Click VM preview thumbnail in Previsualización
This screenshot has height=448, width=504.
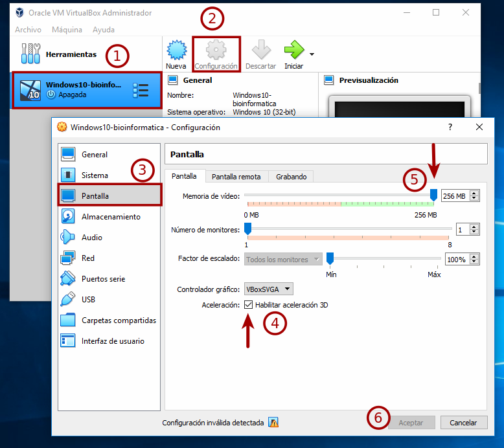point(399,107)
